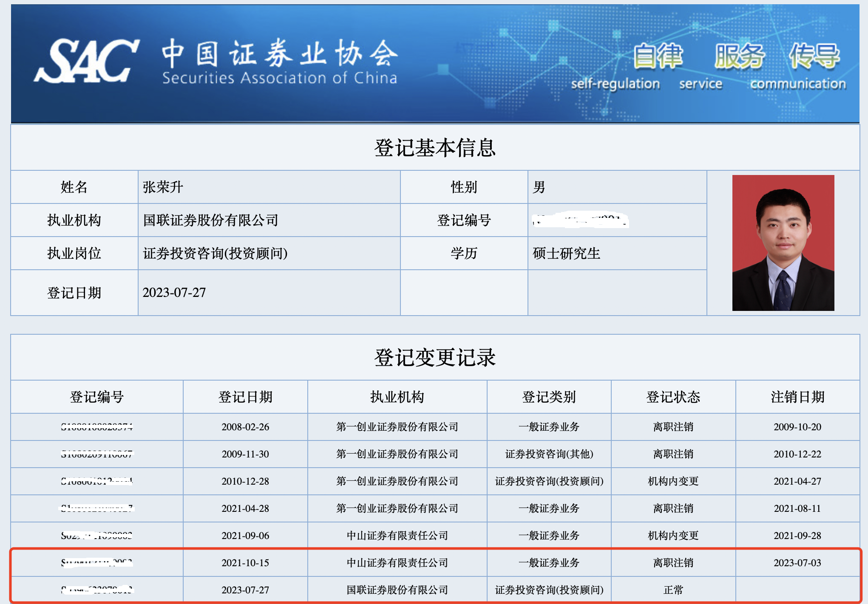Click the 服务 service banner text
This screenshot has width=868, height=604.
point(739,56)
